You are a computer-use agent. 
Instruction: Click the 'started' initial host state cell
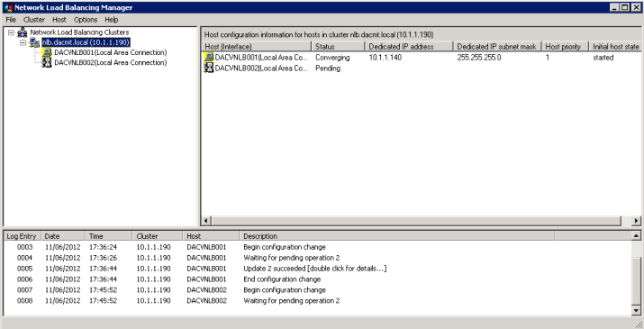pyautogui.click(x=603, y=58)
